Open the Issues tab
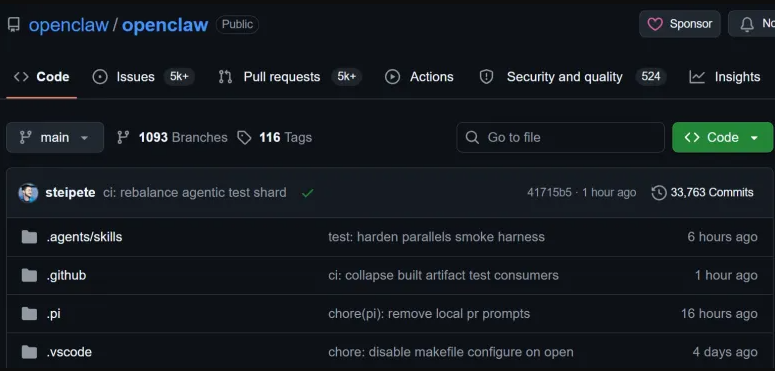Viewport: 775px width, 371px height. pos(143,77)
